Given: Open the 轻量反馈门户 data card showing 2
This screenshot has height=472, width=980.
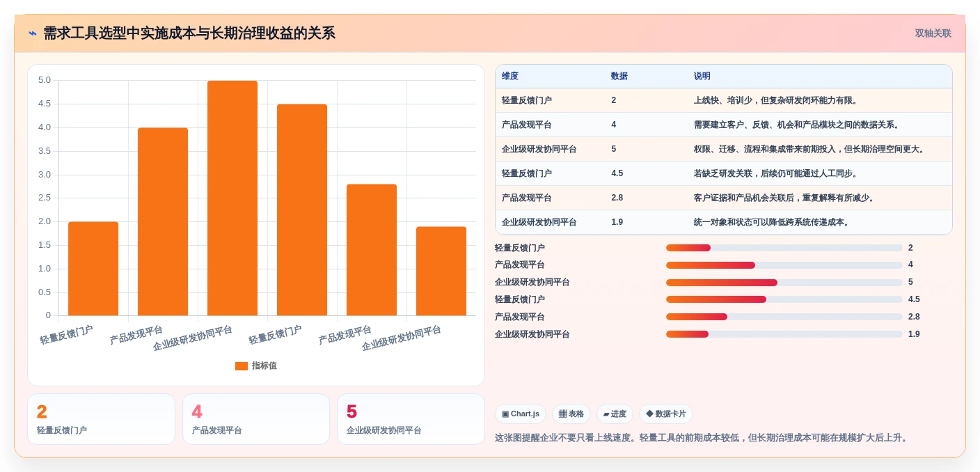Looking at the screenshot, I should (101, 419).
